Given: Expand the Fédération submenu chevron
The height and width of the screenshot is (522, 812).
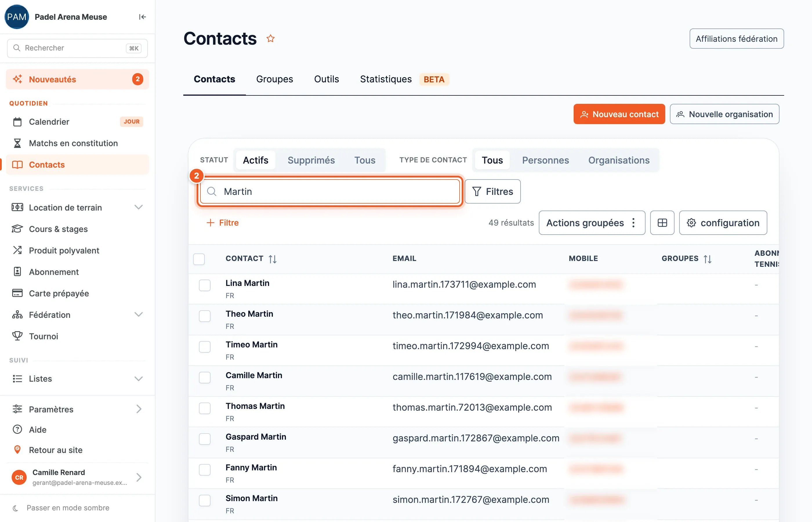Looking at the screenshot, I should coord(139,314).
